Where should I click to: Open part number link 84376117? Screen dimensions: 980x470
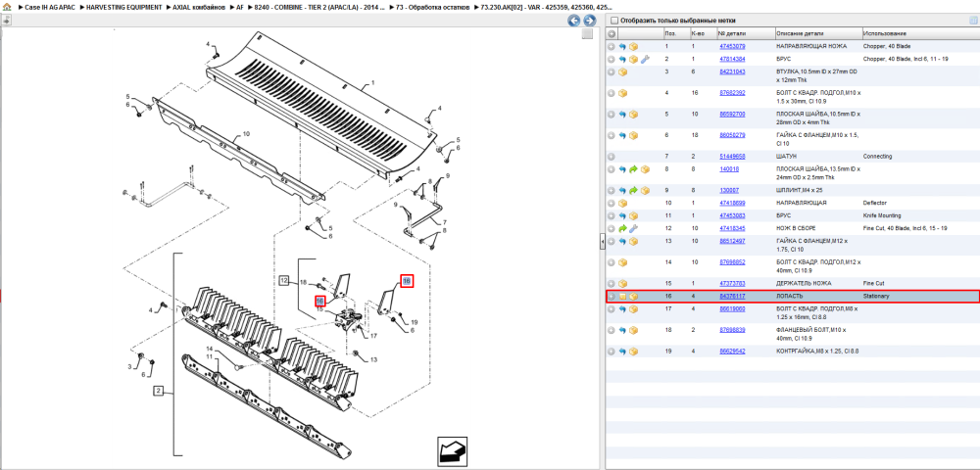pyautogui.click(x=732, y=297)
